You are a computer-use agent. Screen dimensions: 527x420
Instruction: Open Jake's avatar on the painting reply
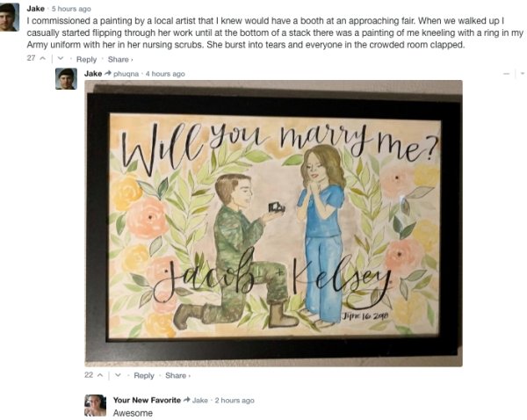(x=66, y=79)
